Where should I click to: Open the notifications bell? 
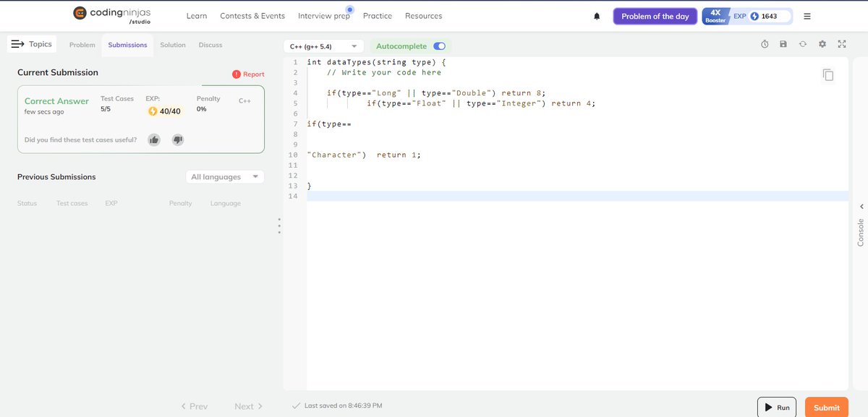click(x=597, y=16)
